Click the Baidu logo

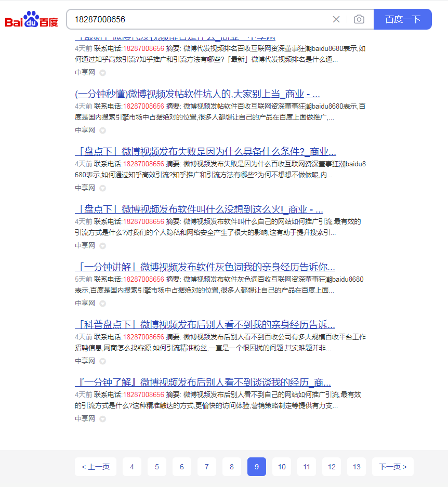(31, 19)
